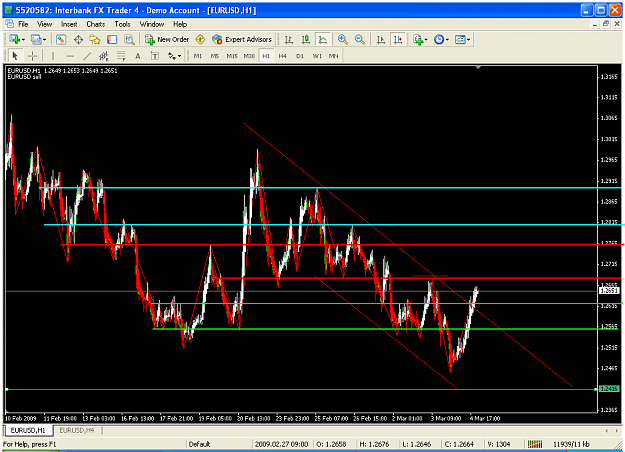The width and height of the screenshot is (625, 452).
Task: Select the crosshair tool
Action: point(32,56)
